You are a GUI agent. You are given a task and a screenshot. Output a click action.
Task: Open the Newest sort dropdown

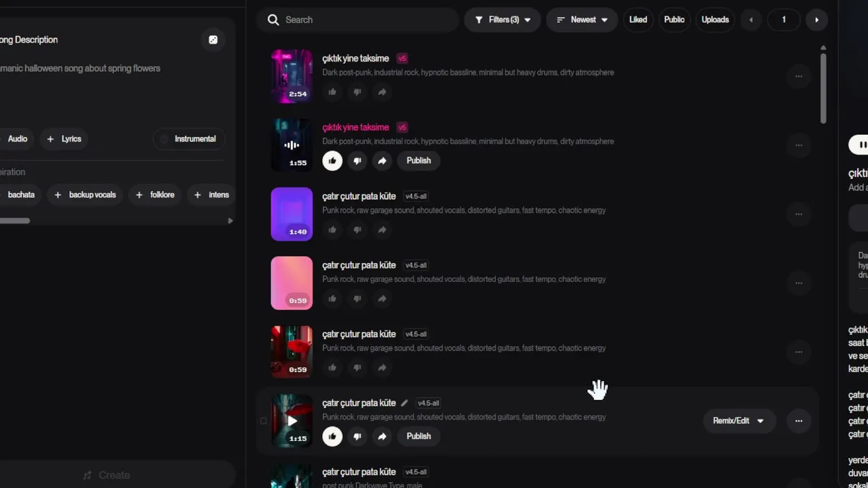[582, 20]
